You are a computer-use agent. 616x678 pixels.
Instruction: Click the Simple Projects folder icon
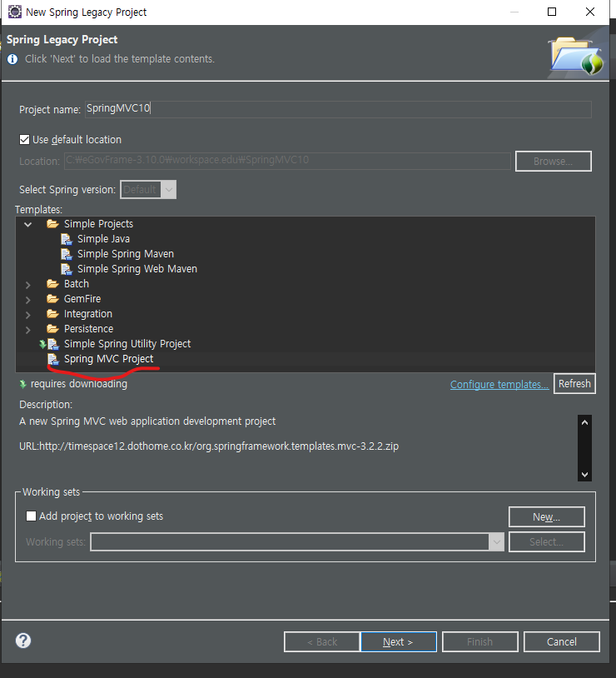(52, 224)
